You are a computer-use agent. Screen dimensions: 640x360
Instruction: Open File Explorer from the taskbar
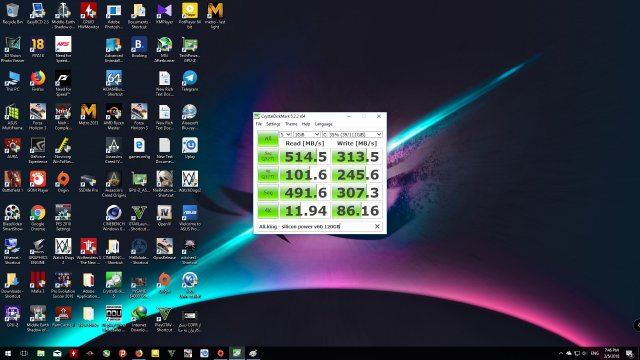pyautogui.click(x=41, y=353)
